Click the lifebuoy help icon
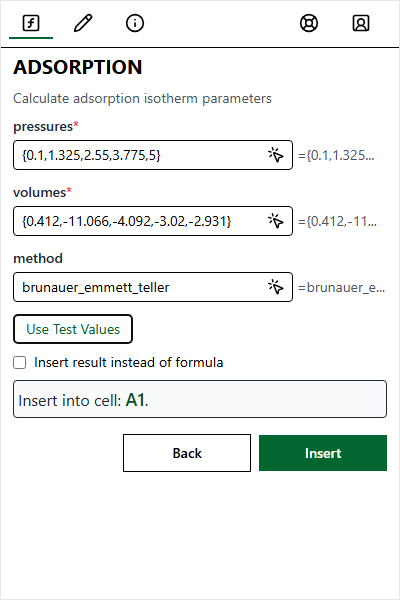The width and height of the screenshot is (400, 600). point(309,23)
